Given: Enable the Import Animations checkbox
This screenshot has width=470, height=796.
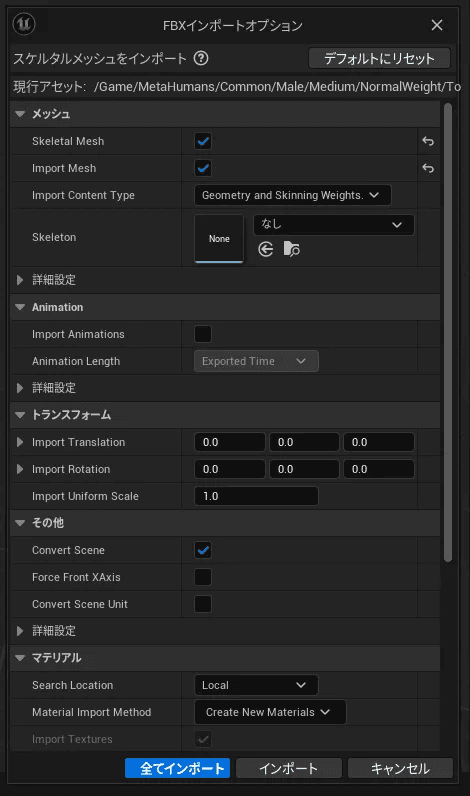Looking at the screenshot, I should [x=203, y=334].
